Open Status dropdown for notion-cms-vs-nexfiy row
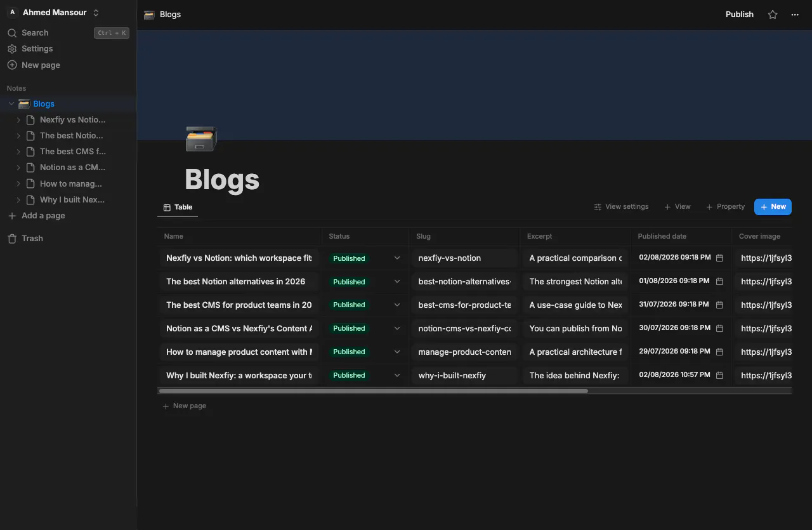The width and height of the screenshot is (812, 530). [x=397, y=329]
